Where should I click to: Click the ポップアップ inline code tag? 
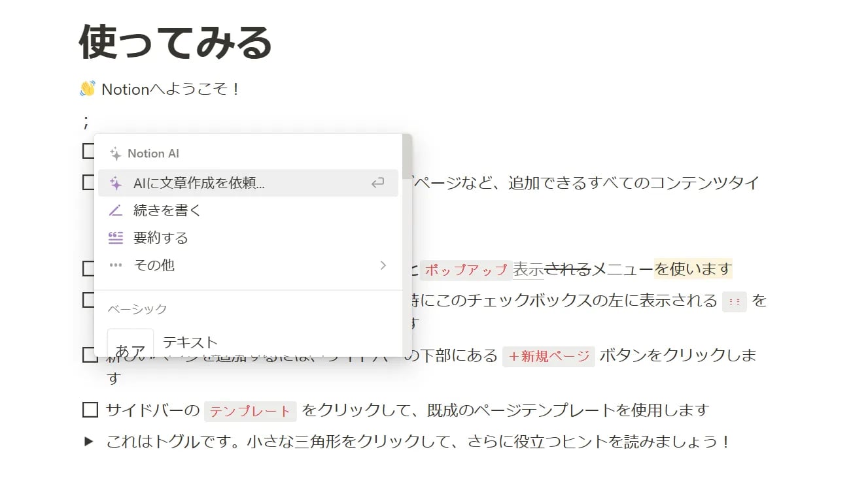pyautogui.click(x=466, y=270)
